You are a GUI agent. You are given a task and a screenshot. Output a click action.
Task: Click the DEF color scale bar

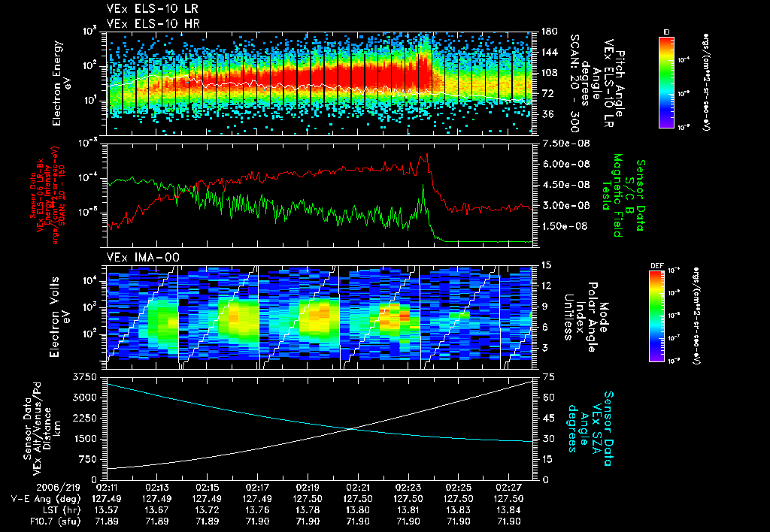657,316
